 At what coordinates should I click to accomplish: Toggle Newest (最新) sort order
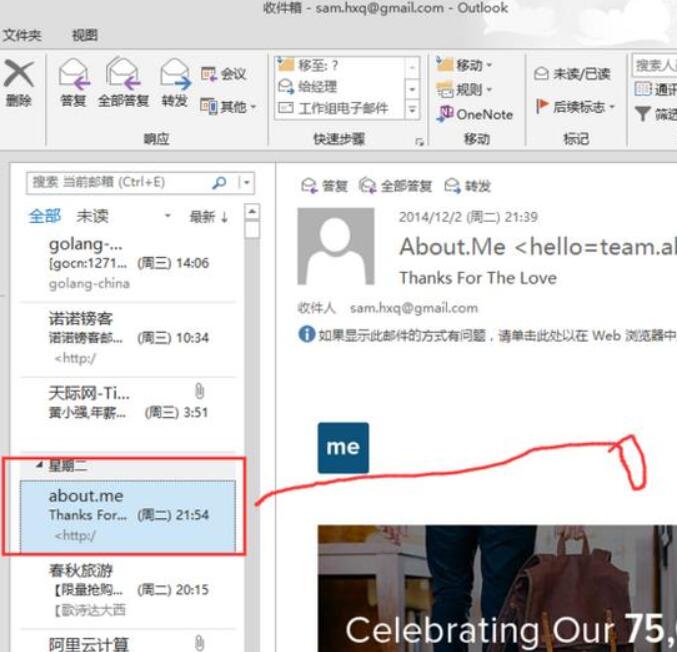(x=209, y=216)
